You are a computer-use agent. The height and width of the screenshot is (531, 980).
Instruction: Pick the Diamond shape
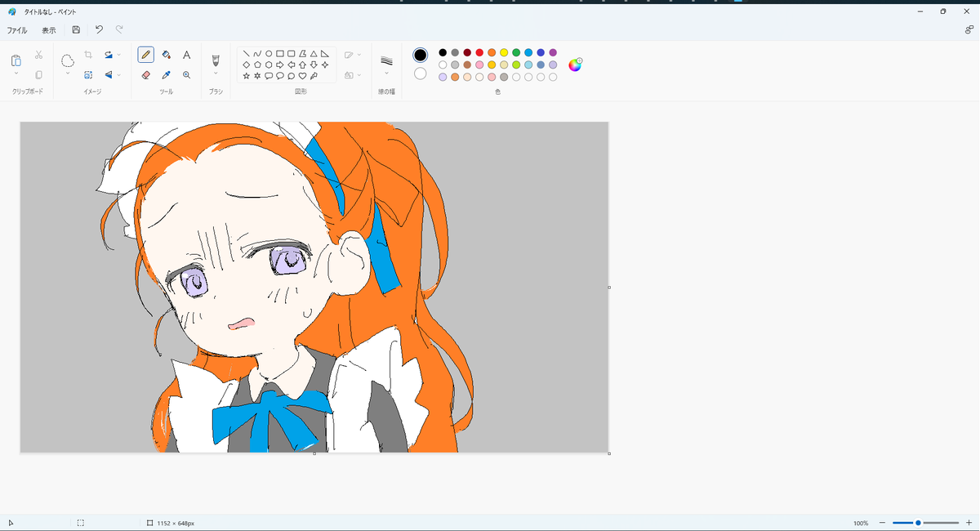(x=246, y=65)
